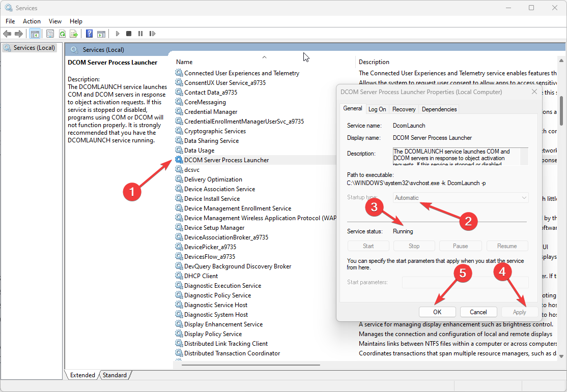Screen dimensions: 567x392
Task: Click Cancel in the properties dialog
Action: [x=478, y=312]
